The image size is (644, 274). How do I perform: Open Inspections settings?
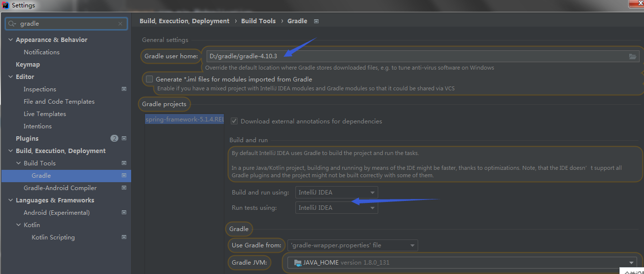(40, 89)
